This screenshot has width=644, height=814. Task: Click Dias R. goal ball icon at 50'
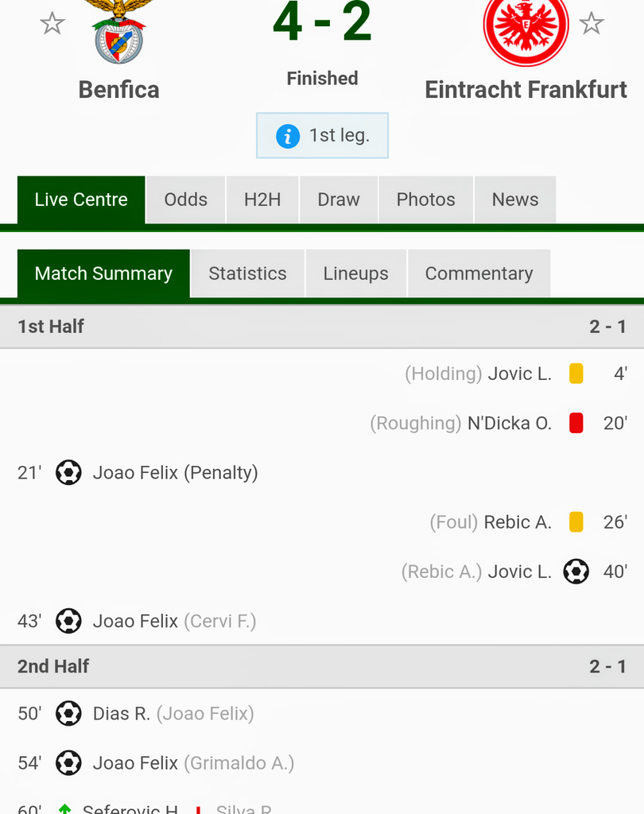tap(68, 713)
